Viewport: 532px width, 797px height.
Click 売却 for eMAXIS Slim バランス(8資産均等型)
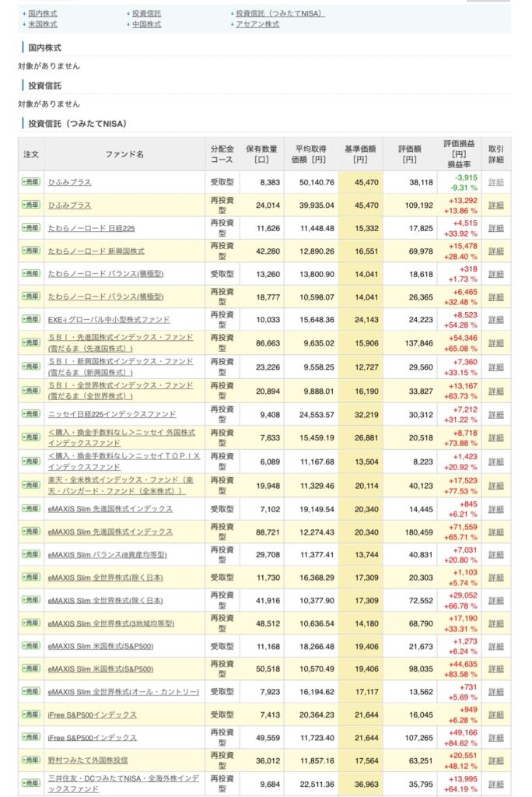[x=31, y=554]
